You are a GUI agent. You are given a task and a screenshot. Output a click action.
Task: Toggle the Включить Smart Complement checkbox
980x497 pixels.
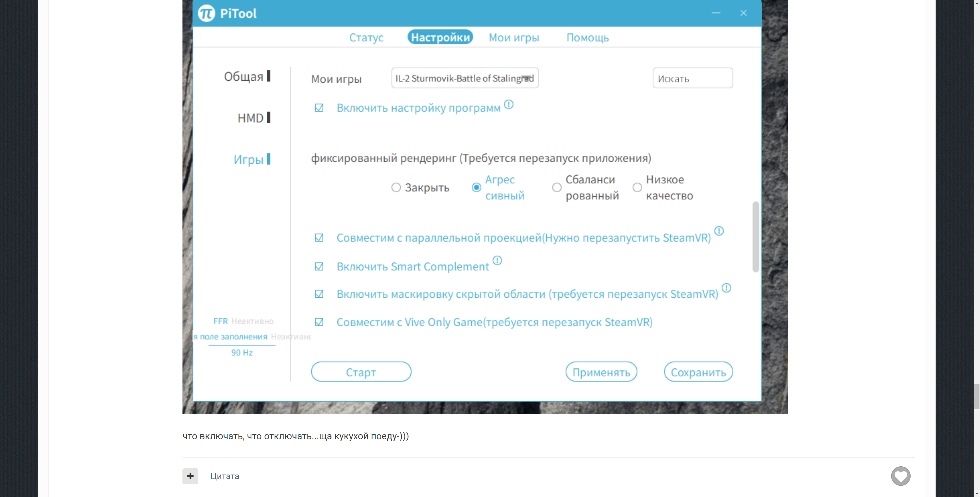click(319, 266)
